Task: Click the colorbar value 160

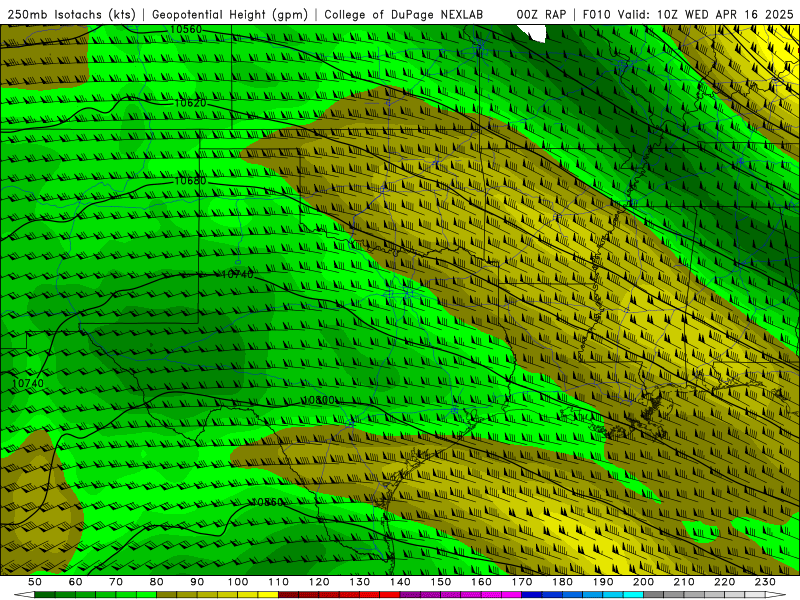Action: tap(481, 582)
